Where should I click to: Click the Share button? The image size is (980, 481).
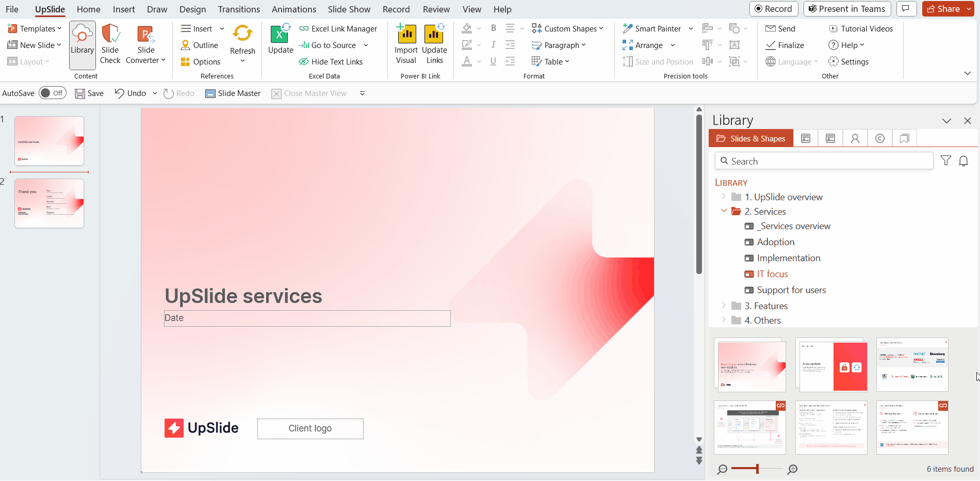(943, 9)
